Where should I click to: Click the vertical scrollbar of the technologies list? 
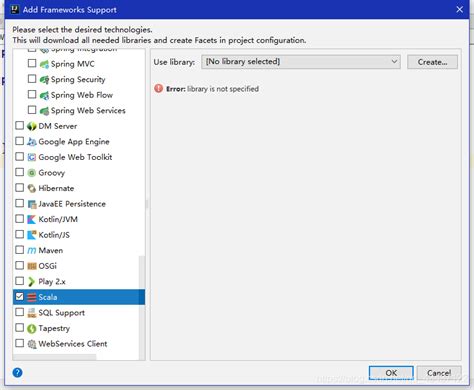(142, 307)
